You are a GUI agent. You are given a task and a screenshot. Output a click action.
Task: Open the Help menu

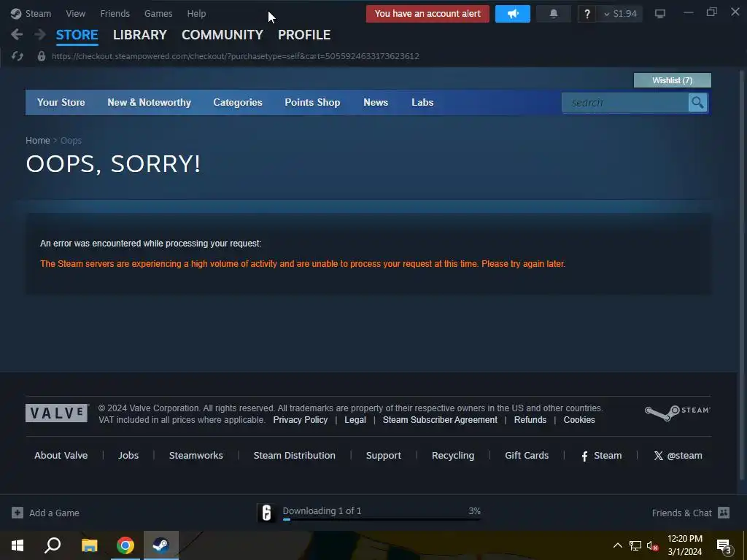[196, 13]
